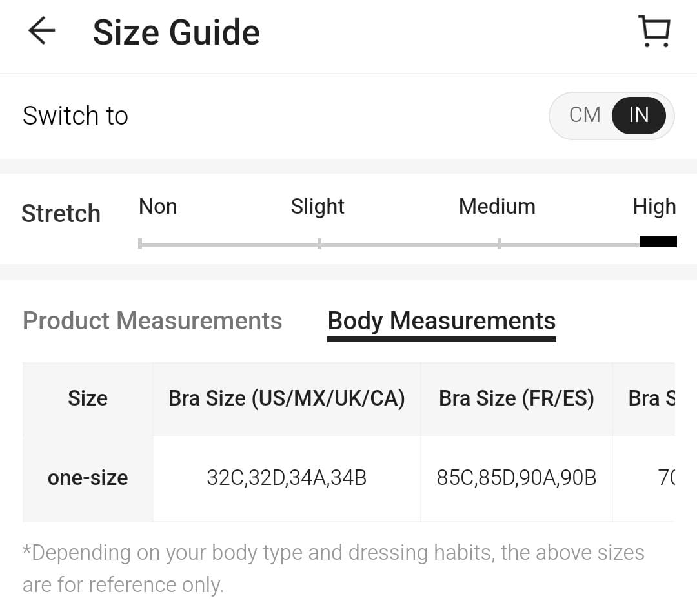Viewport: 697px width, 616px height.
Task: Switch units to CM
Action: click(585, 115)
